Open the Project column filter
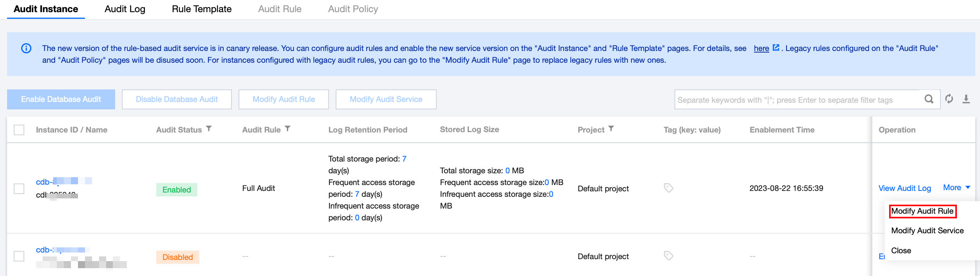The image size is (980, 276). click(611, 129)
